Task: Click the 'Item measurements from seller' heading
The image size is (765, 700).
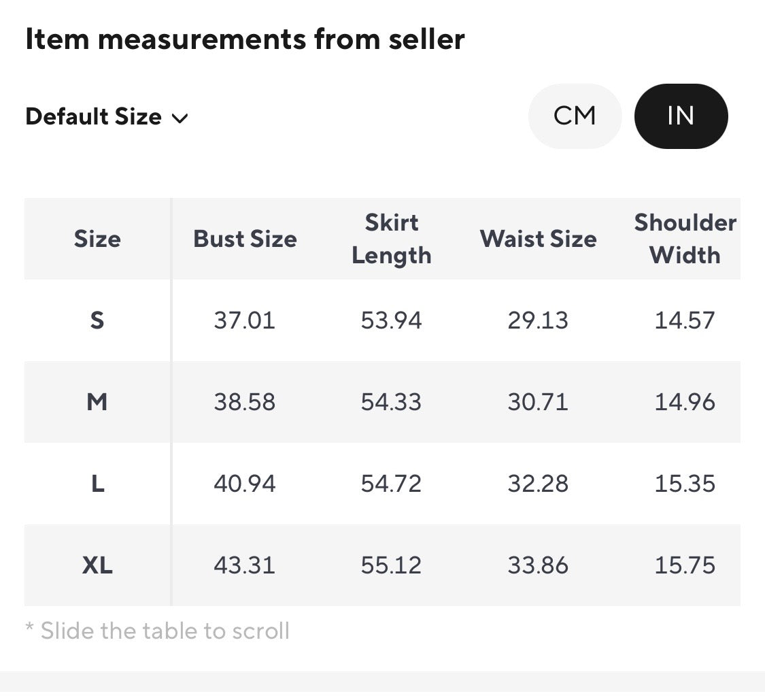Action: point(245,39)
